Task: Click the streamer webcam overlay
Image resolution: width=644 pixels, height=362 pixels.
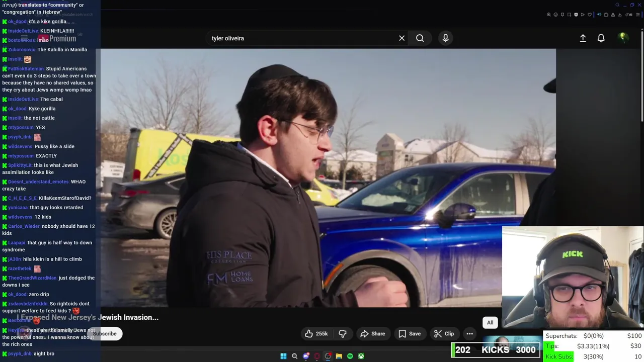Action: (x=573, y=278)
